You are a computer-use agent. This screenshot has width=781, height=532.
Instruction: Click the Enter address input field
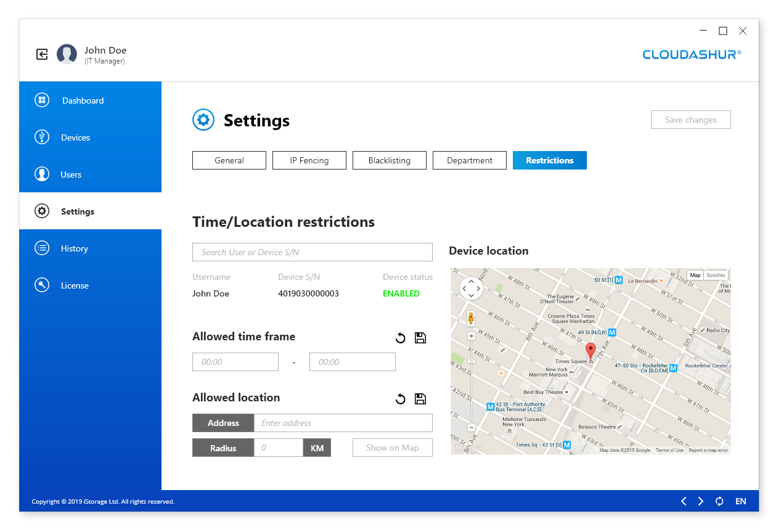click(x=343, y=423)
